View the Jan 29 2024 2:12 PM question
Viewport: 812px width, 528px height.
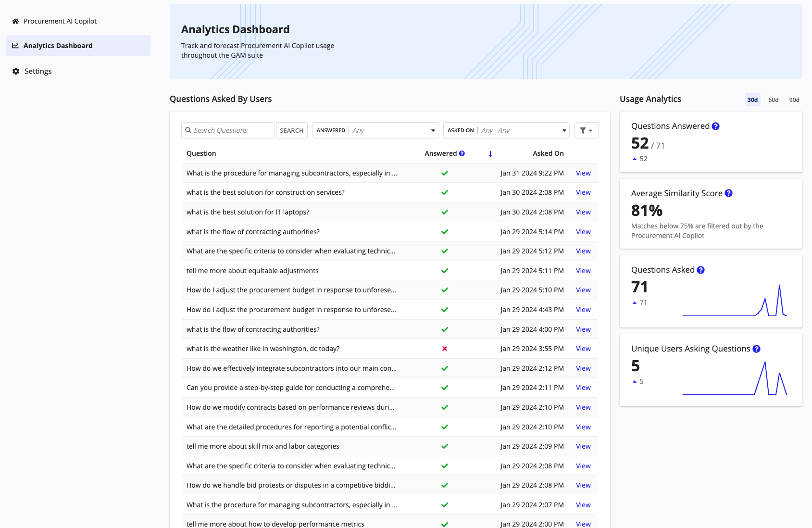[583, 368]
